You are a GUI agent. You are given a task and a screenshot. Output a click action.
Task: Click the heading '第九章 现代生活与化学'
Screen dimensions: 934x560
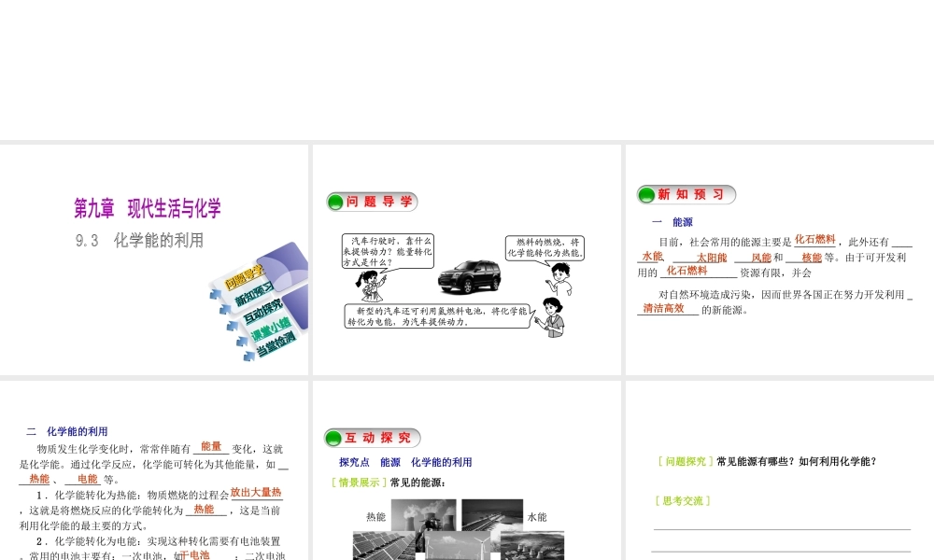point(148,208)
